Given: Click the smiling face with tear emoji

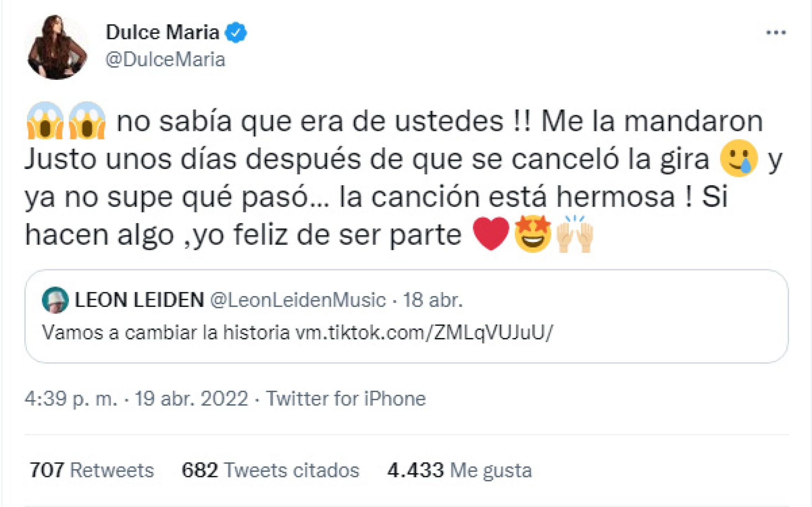Looking at the screenshot, I should [x=738, y=158].
